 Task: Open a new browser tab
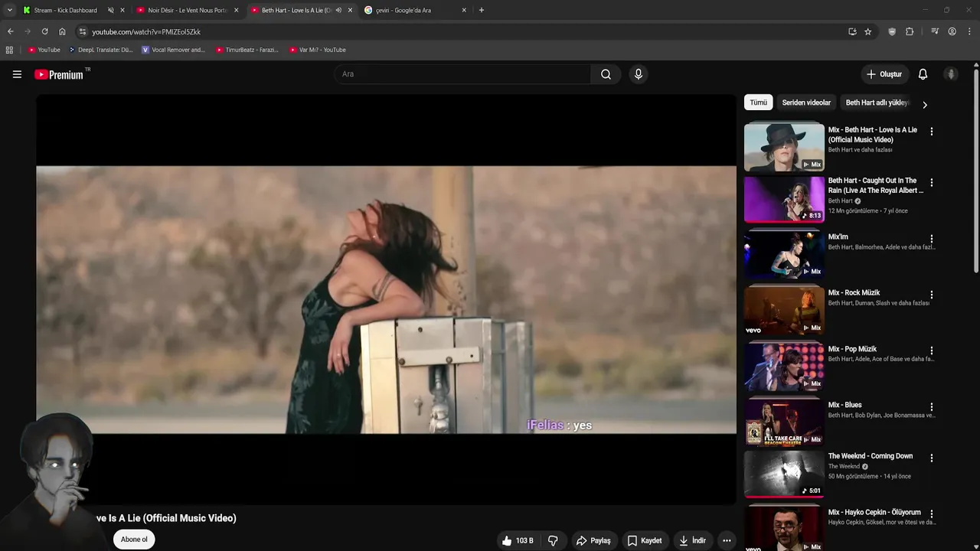pyautogui.click(x=481, y=10)
